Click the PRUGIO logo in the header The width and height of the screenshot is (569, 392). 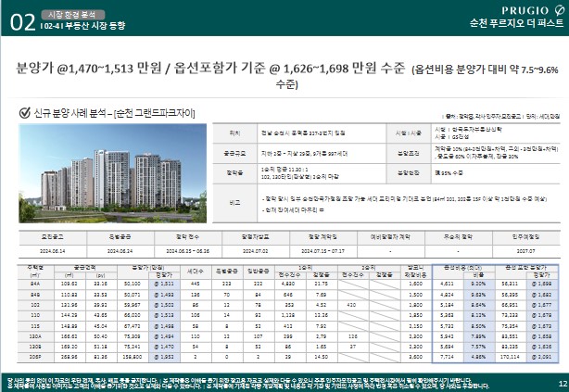[x=533, y=10]
